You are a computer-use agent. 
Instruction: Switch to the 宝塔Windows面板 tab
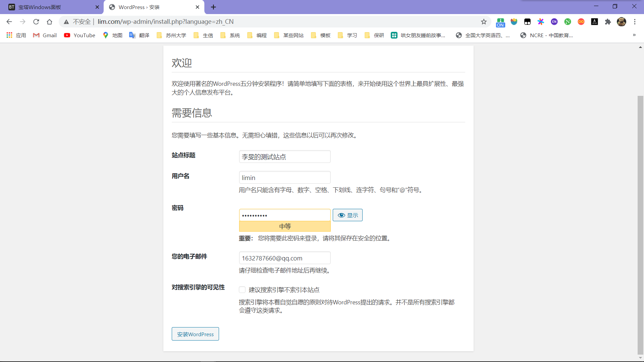[x=52, y=7]
